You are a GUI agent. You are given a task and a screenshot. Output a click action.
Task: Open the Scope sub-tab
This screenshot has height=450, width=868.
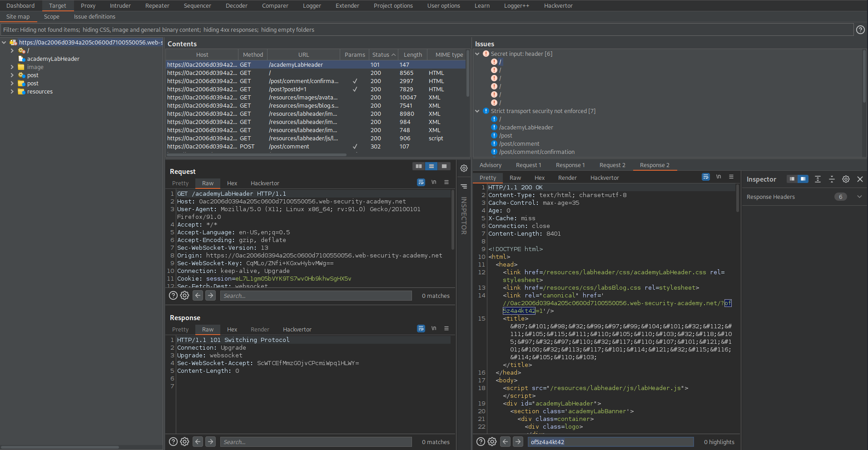[x=52, y=16]
